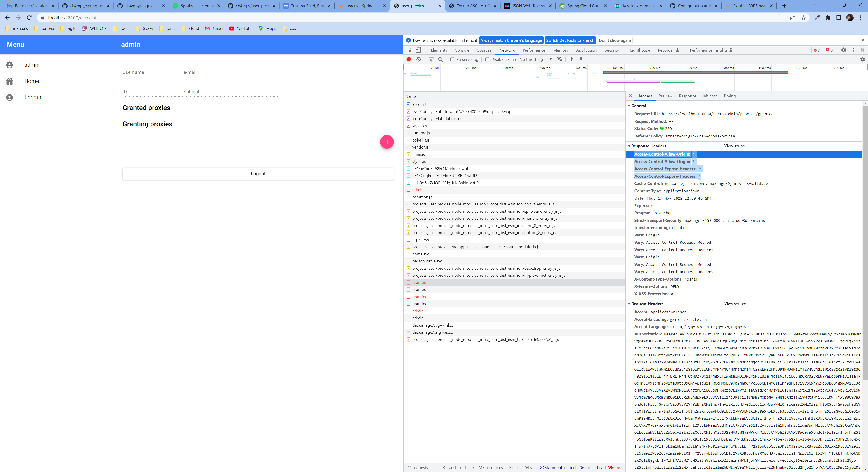Open the Timing tab of request details
The width and height of the screenshot is (868, 472).
coord(729,96)
